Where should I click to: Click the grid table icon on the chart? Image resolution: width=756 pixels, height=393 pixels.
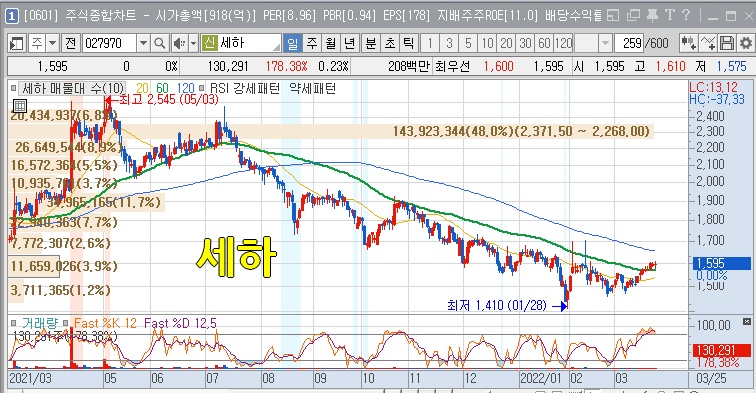coord(20,105)
